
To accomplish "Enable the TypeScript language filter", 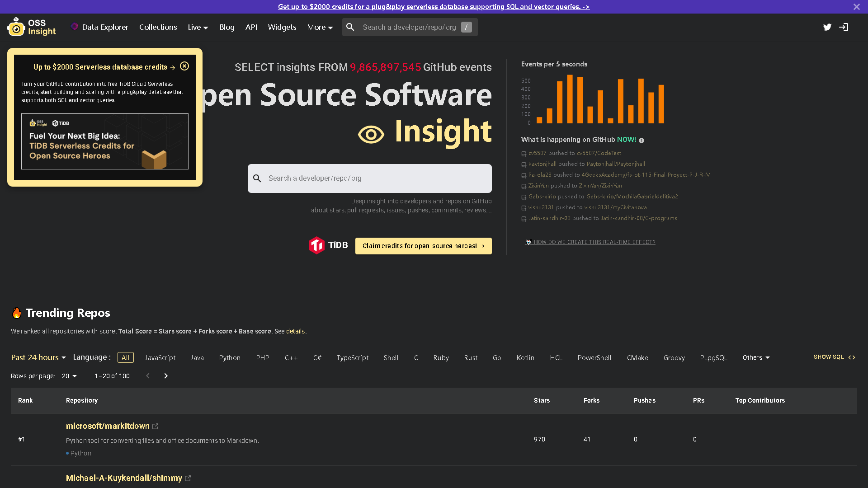I will (353, 357).
